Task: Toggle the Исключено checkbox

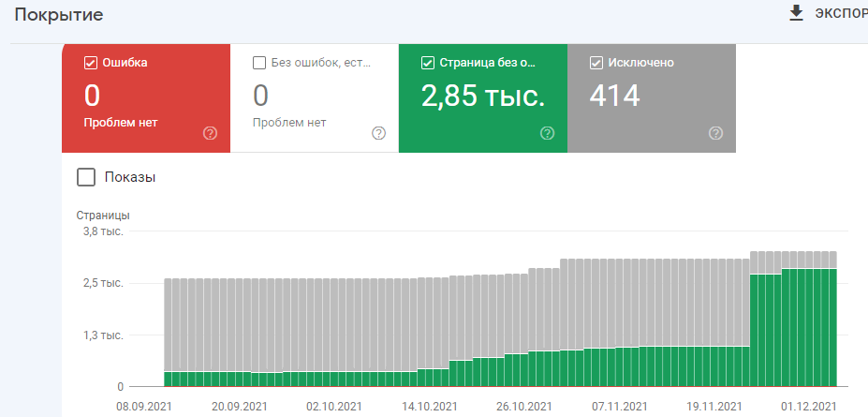Action: click(596, 63)
